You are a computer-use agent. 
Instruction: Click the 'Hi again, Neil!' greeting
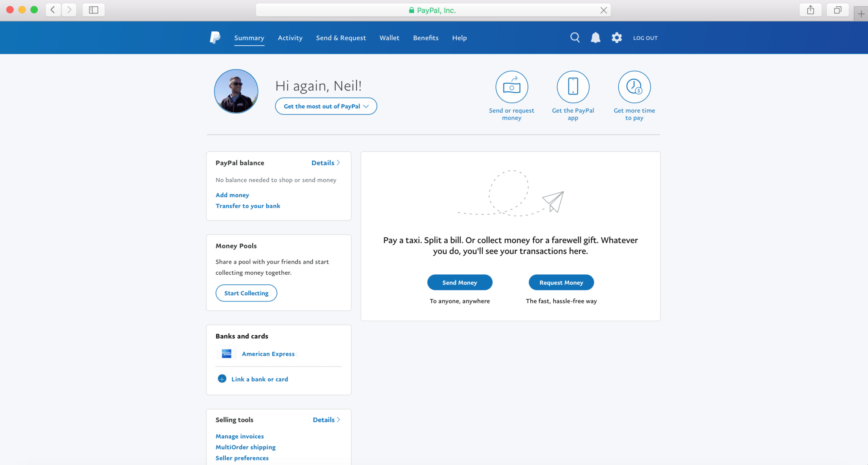click(318, 86)
